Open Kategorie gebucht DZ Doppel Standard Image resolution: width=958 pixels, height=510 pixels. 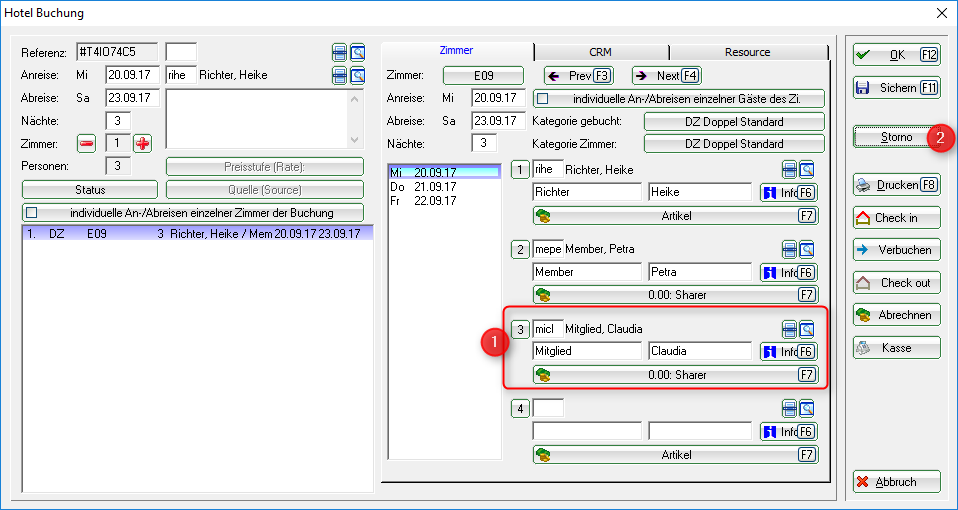[x=734, y=122]
